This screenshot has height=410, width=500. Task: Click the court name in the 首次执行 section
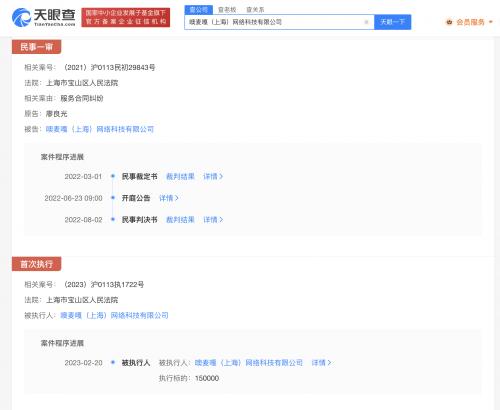pyautogui.click(x=82, y=300)
